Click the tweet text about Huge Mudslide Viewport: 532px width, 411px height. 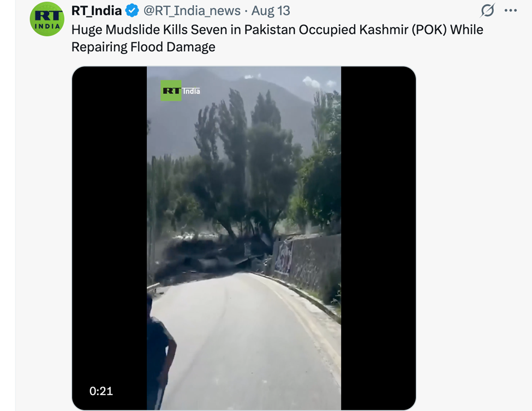click(277, 38)
